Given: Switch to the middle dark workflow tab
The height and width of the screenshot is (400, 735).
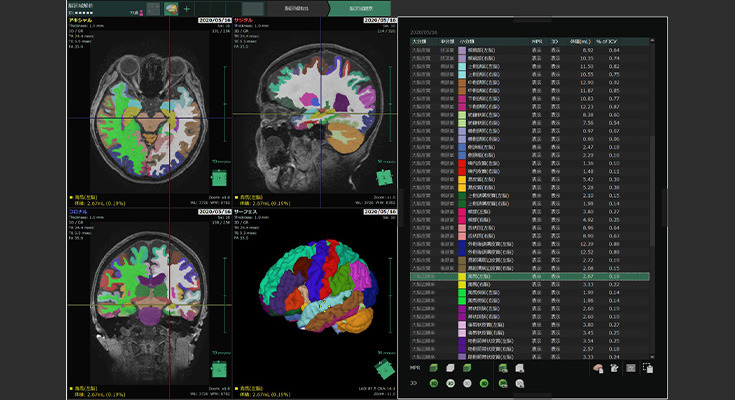Looking at the screenshot, I should pyautogui.click(x=294, y=9).
